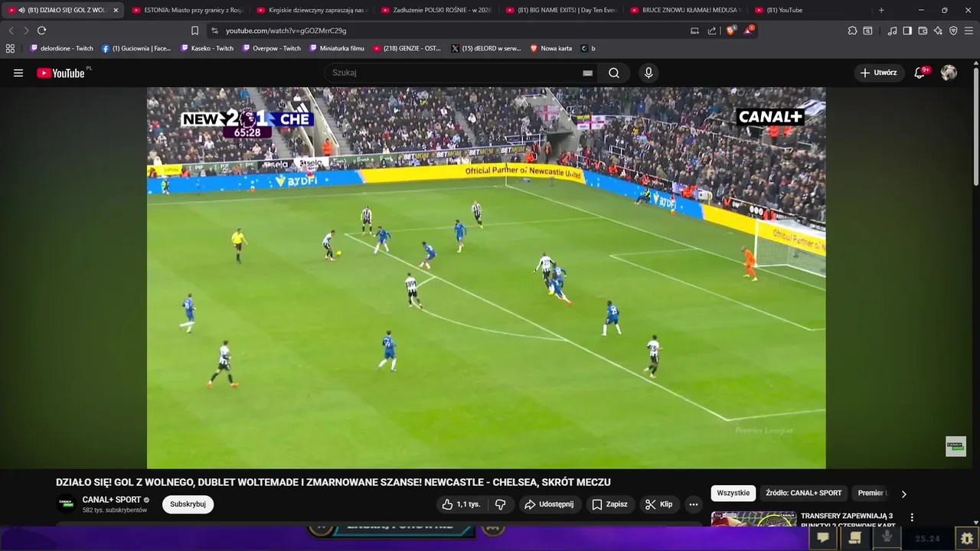
Task: Open a new browser tab
Action: tap(881, 10)
